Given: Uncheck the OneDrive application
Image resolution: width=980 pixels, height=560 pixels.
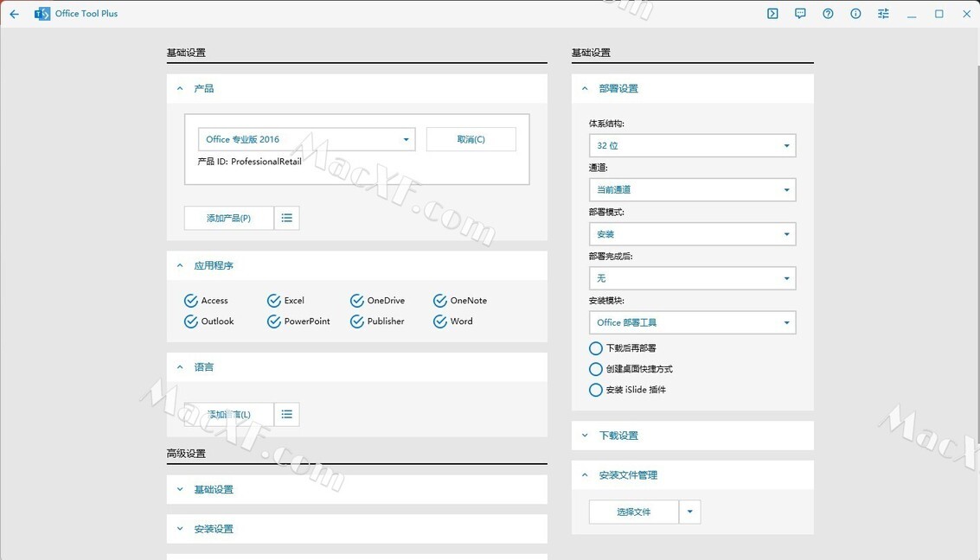Looking at the screenshot, I should [x=357, y=301].
